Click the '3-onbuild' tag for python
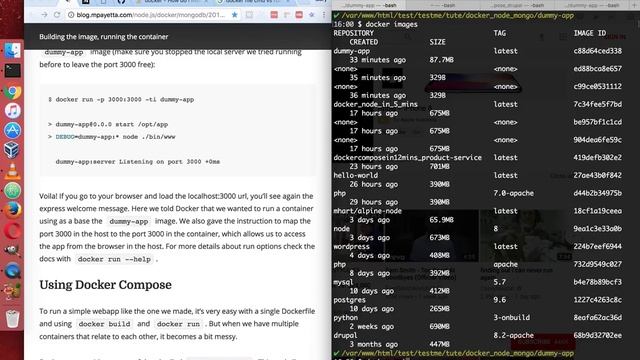640x360 pixels. tap(511, 318)
